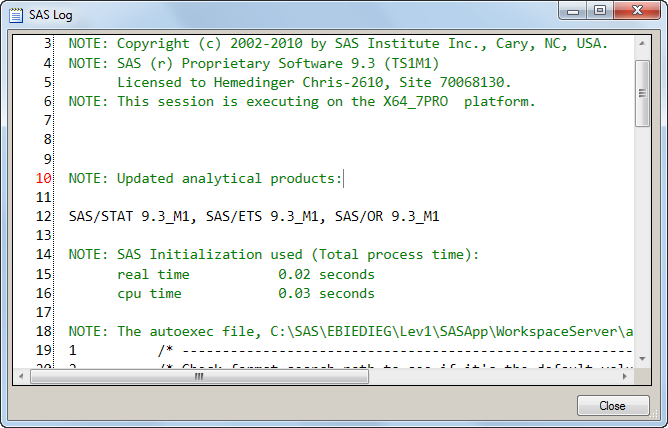Image resolution: width=668 pixels, height=428 pixels.
Task: Click 'cpu time 0.03 seconds' line
Action: point(246,293)
